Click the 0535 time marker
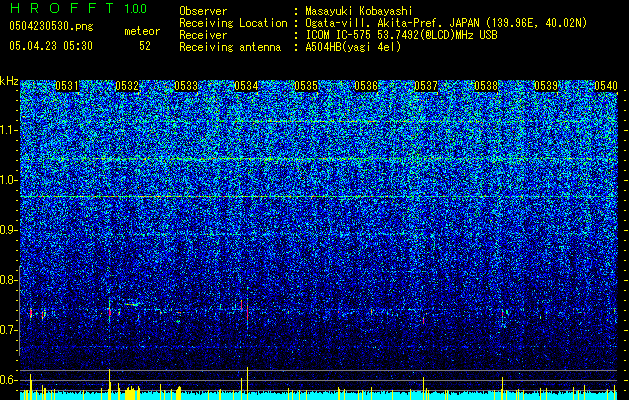This screenshot has height=400, width=629. click(306, 86)
